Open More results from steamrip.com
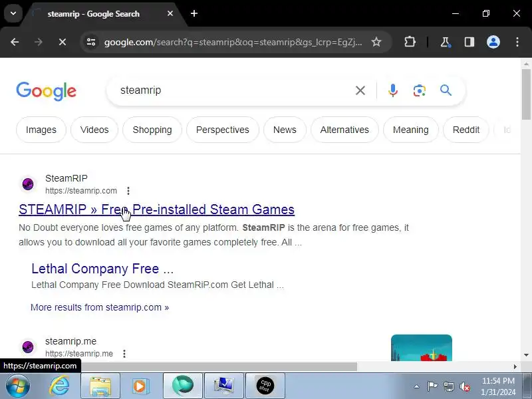 (100, 307)
